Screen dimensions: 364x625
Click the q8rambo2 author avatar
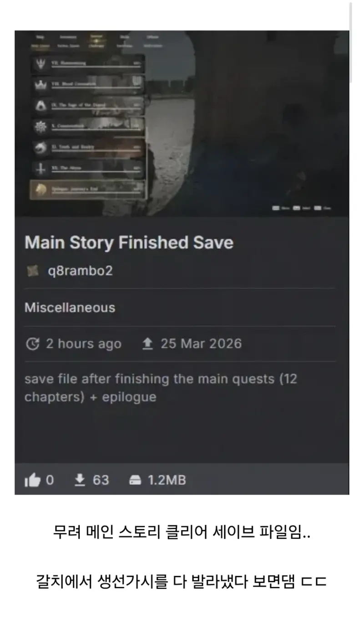33,271
